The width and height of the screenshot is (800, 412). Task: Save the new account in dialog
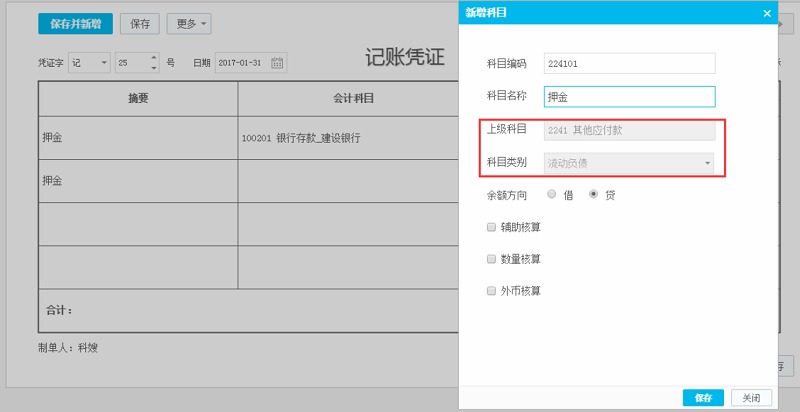703,398
